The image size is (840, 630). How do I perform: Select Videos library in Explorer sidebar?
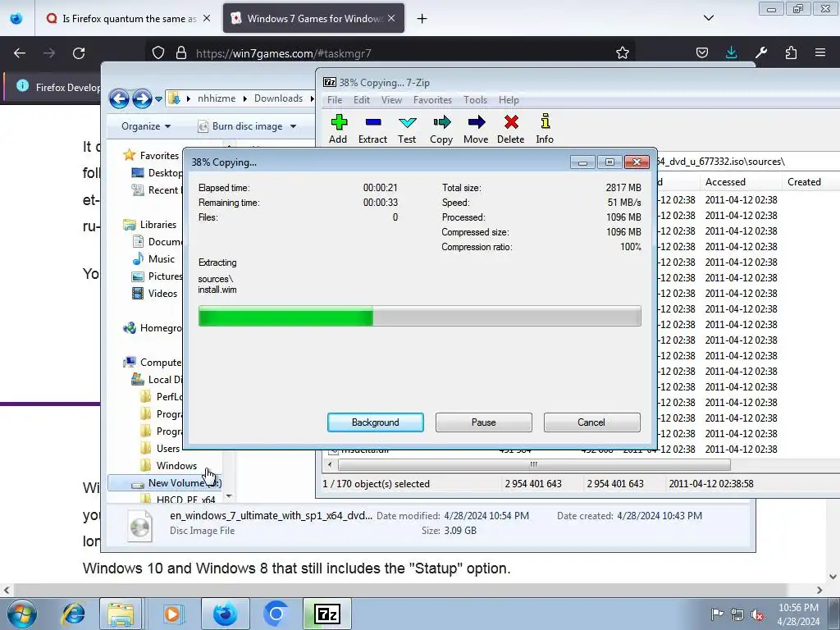click(x=162, y=294)
